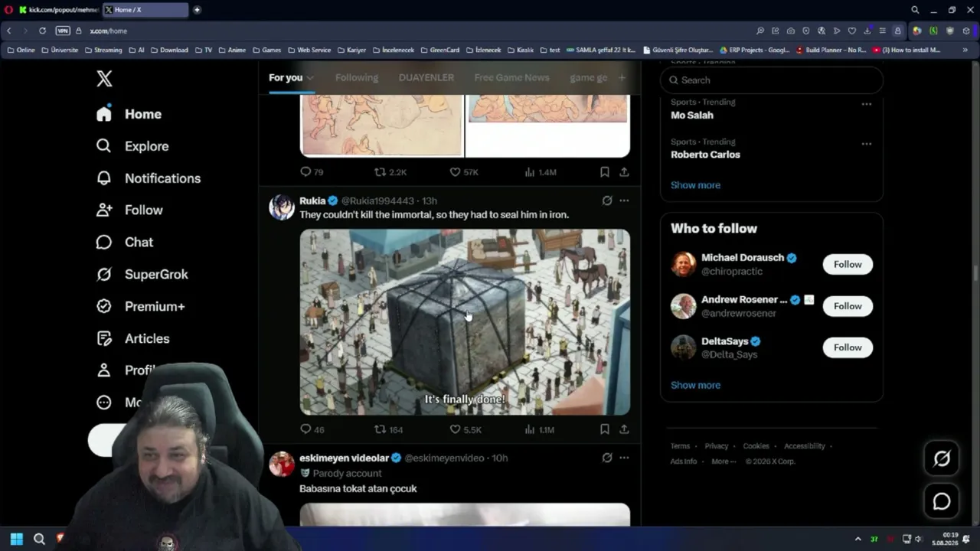The width and height of the screenshot is (980, 551).
Task: Switch to the DUAYENLER tab
Action: coord(426,77)
